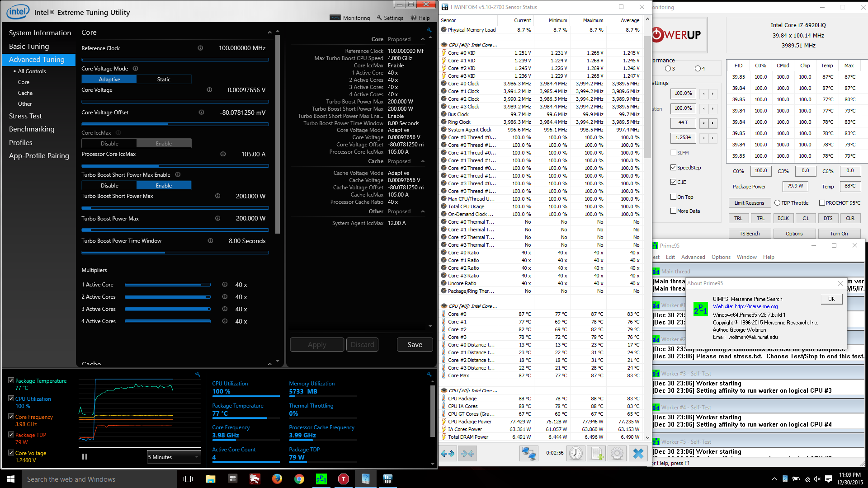Open Task View on the taskbar

[188, 479]
